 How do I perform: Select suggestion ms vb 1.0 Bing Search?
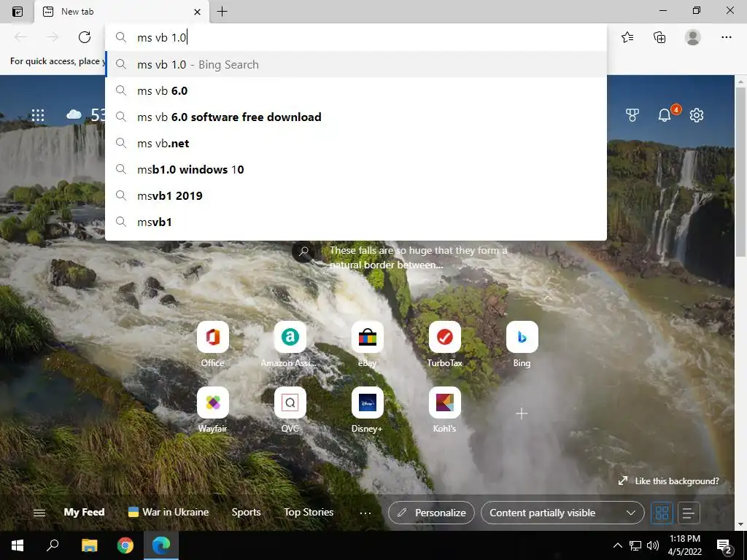click(356, 64)
